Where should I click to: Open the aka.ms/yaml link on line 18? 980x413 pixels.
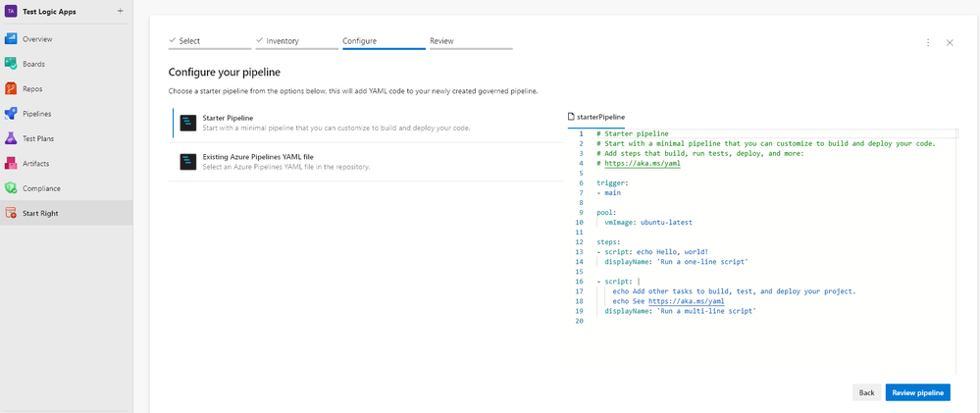[x=687, y=301]
